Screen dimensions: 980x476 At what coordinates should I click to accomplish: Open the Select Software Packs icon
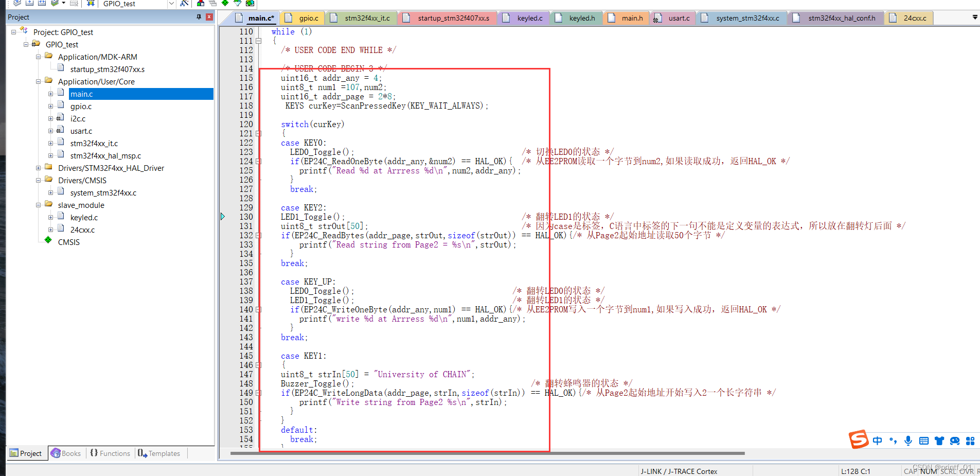click(x=237, y=3)
